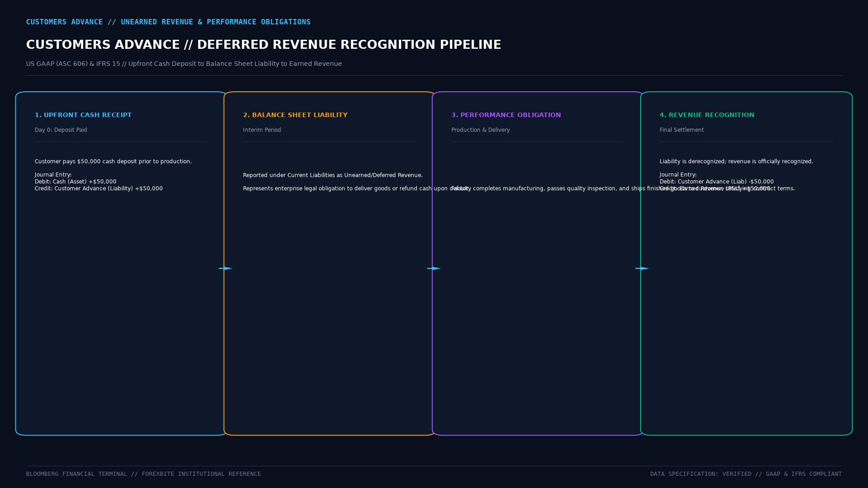Screen dimensions: 868x488
Task: Select the heading '1. UPFRONT CASH RECEIPT'
Action: tap(83, 115)
